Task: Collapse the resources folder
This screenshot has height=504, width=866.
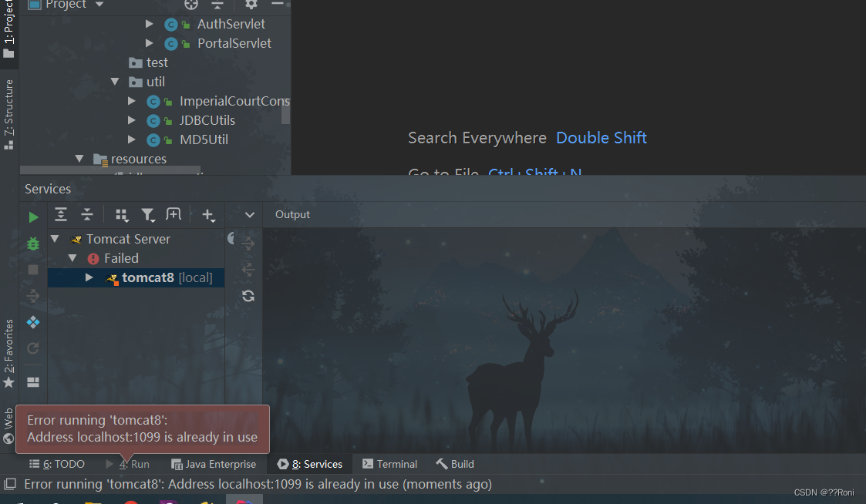Action: 79,159
